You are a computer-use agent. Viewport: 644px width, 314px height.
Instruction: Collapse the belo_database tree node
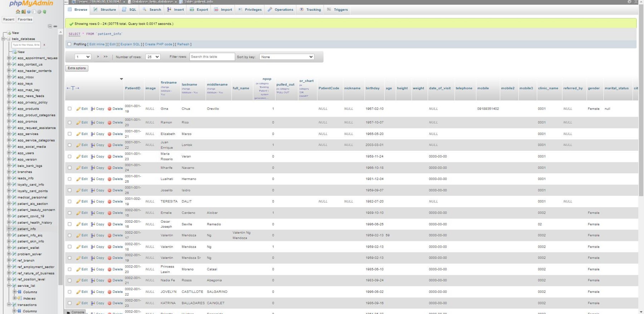point(4,39)
